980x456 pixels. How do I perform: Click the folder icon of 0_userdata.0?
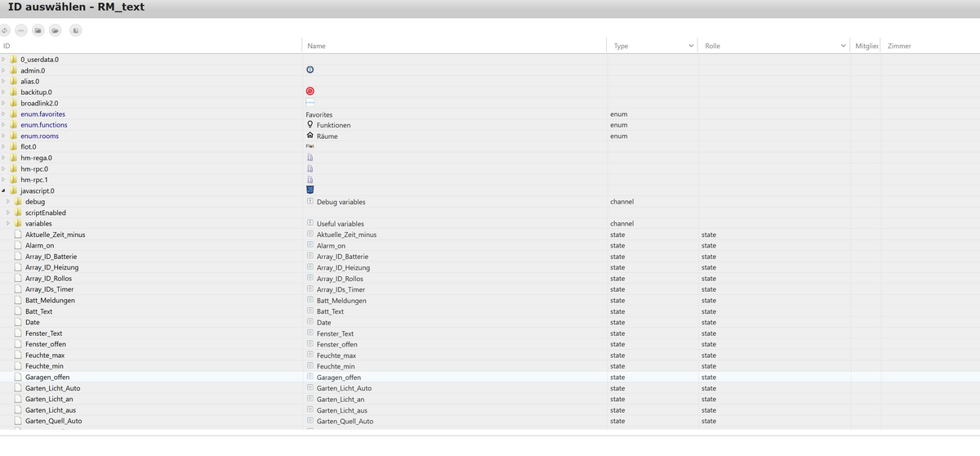click(13, 60)
